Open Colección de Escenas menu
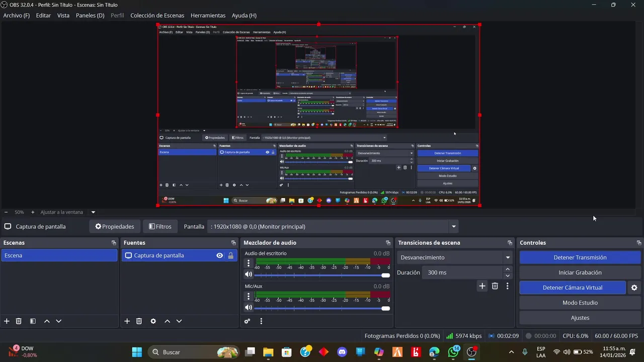The image size is (644, 362). 157,16
